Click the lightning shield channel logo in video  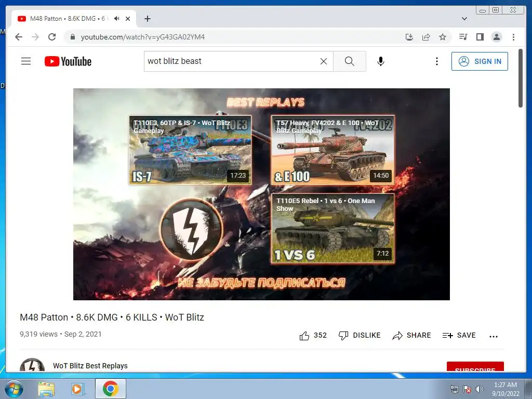click(x=192, y=230)
